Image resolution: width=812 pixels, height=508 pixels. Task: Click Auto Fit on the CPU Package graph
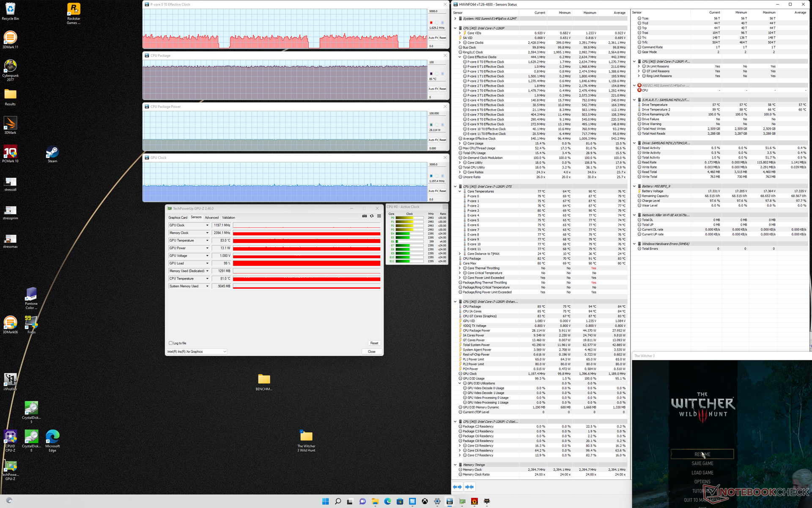click(x=433, y=89)
